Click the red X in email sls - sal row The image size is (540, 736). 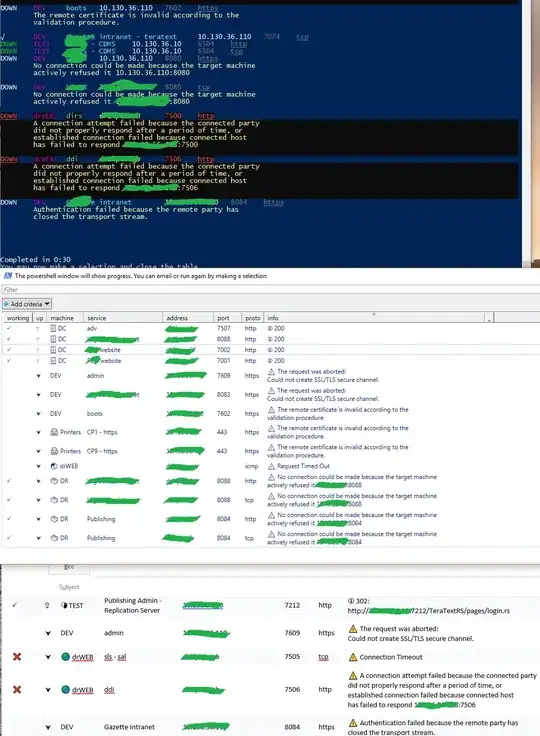click(17, 657)
